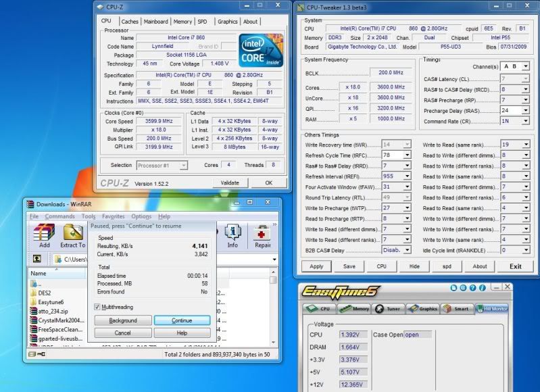This screenshot has width=540, height=392.
Task: Switch to the Mainboard tab in CPU-Z
Action: pyautogui.click(x=155, y=22)
